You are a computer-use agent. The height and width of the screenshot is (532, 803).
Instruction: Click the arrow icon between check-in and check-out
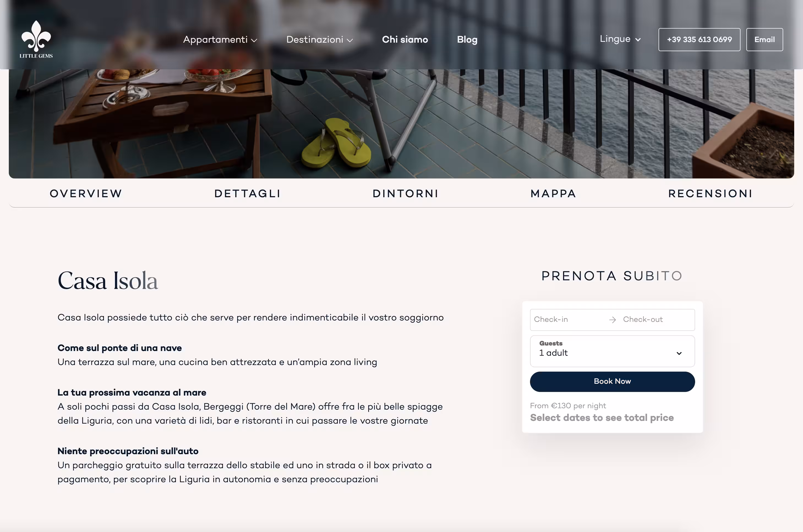tap(612, 320)
